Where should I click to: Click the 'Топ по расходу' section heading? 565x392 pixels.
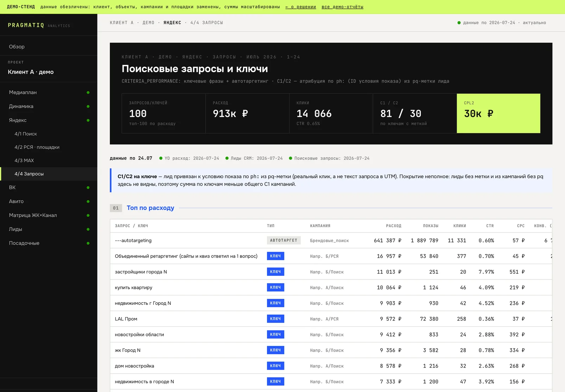point(150,208)
